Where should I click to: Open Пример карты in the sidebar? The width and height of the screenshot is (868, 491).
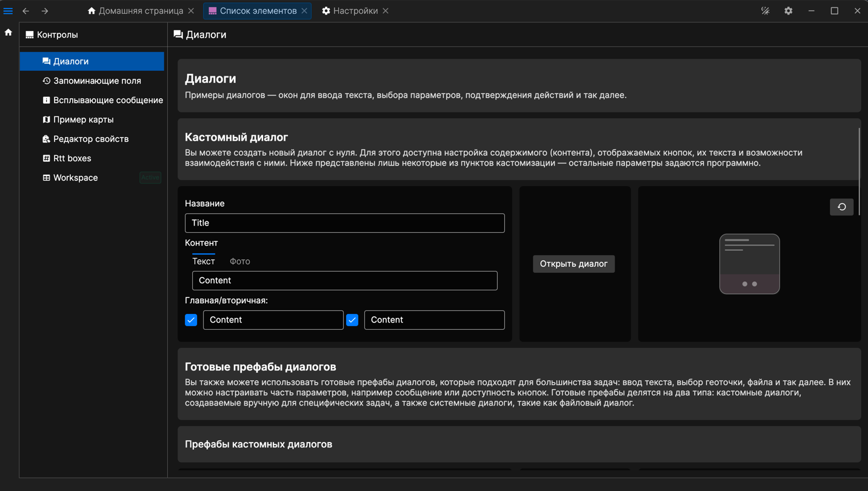coord(92,119)
